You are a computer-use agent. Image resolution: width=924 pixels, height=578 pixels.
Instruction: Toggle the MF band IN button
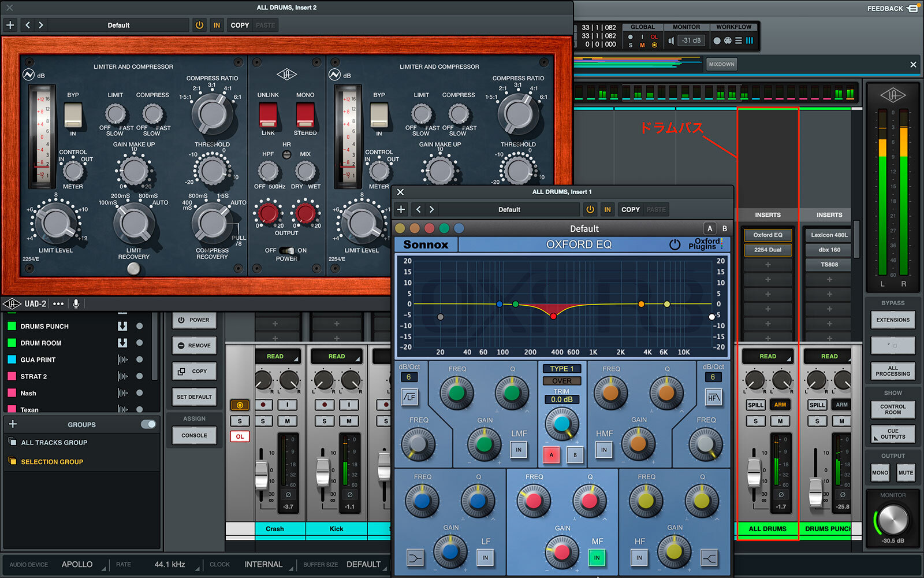coord(597,558)
